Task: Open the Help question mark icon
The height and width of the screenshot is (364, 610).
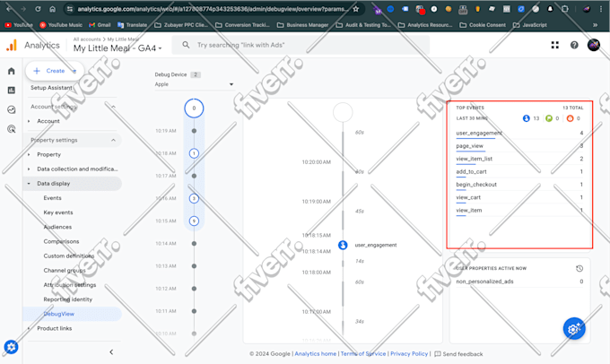Action: [x=574, y=45]
